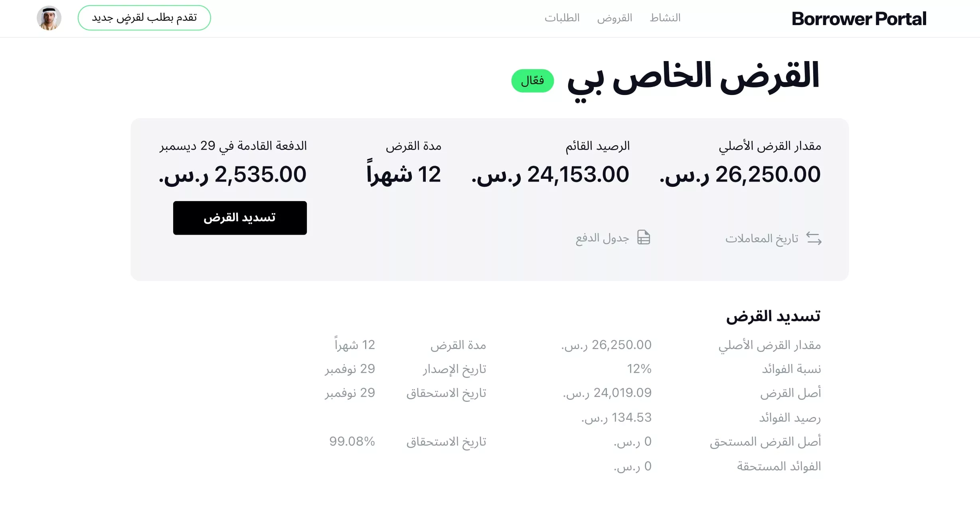Open the الطلبات navigation item

[x=562, y=18]
